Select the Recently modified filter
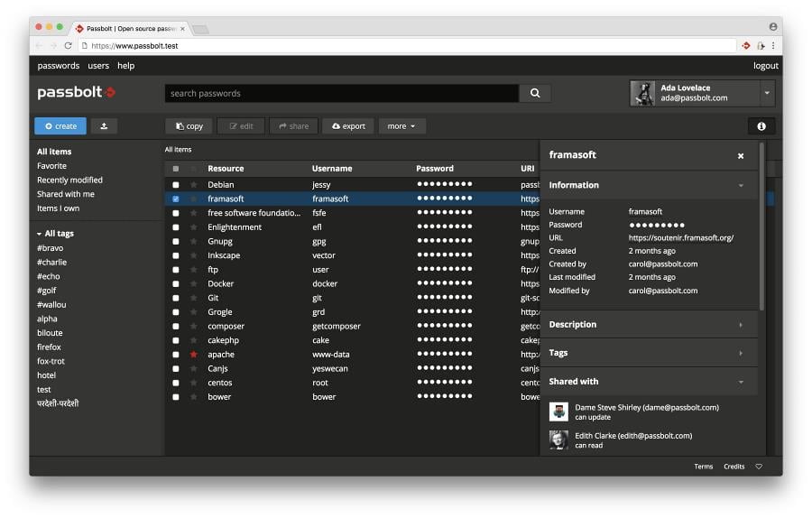The image size is (812, 518). 69,180
